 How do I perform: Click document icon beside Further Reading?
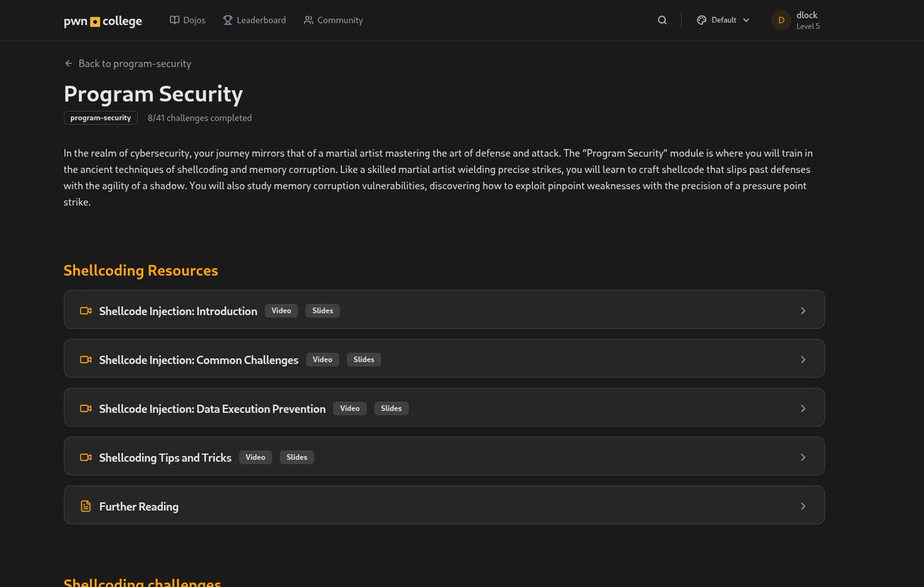coord(85,506)
